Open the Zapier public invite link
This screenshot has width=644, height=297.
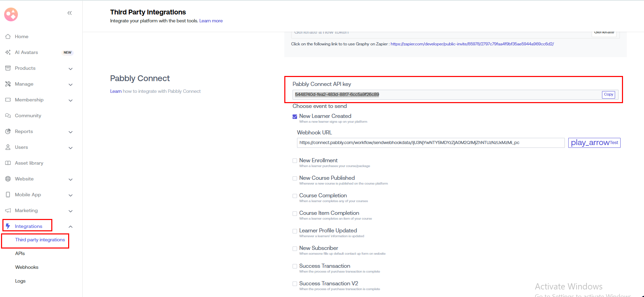coord(472,44)
